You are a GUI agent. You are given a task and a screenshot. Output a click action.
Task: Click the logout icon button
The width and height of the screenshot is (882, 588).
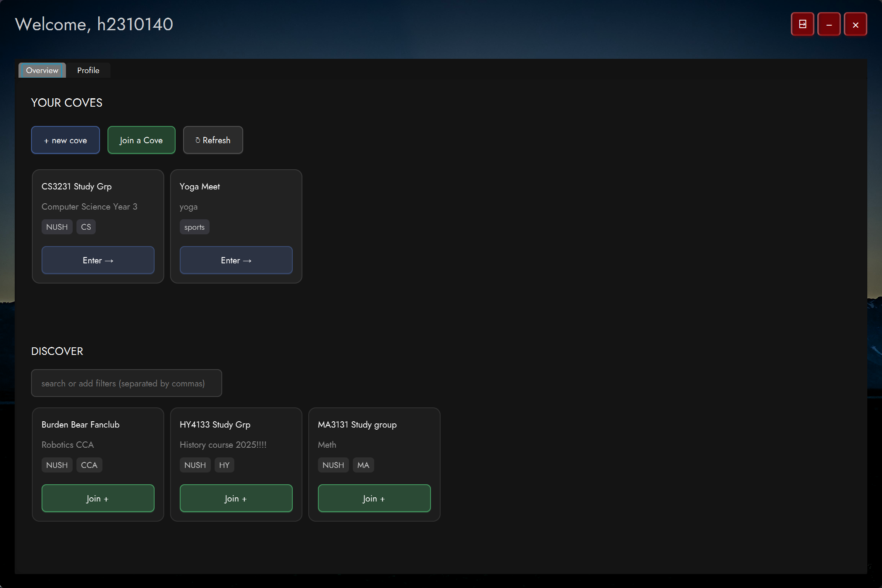tap(802, 24)
